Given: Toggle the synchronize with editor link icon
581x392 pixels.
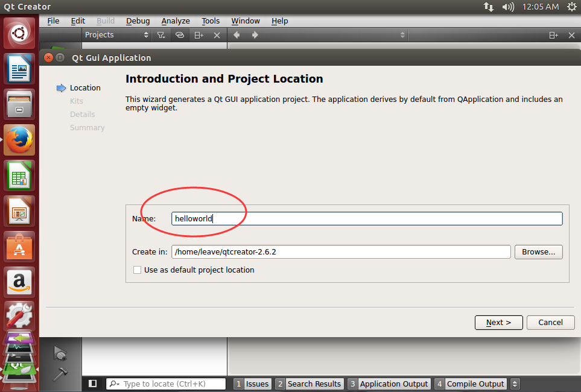Looking at the screenshot, I should [x=180, y=35].
